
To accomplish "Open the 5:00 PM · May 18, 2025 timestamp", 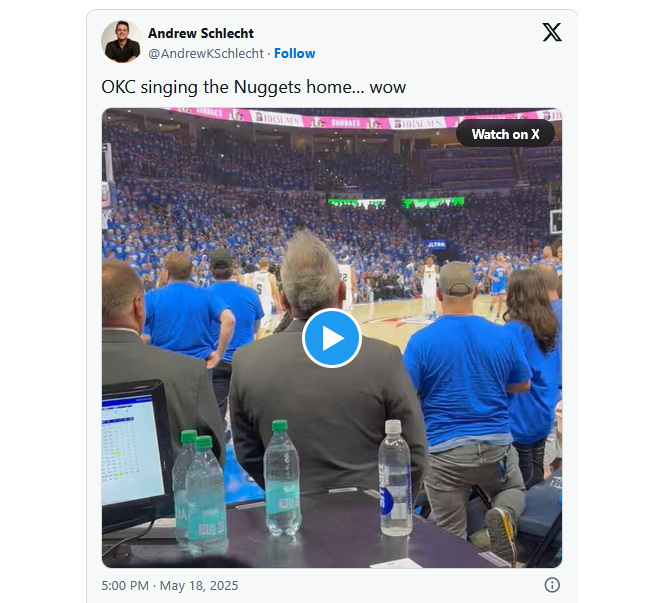I will (x=170, y=585).
